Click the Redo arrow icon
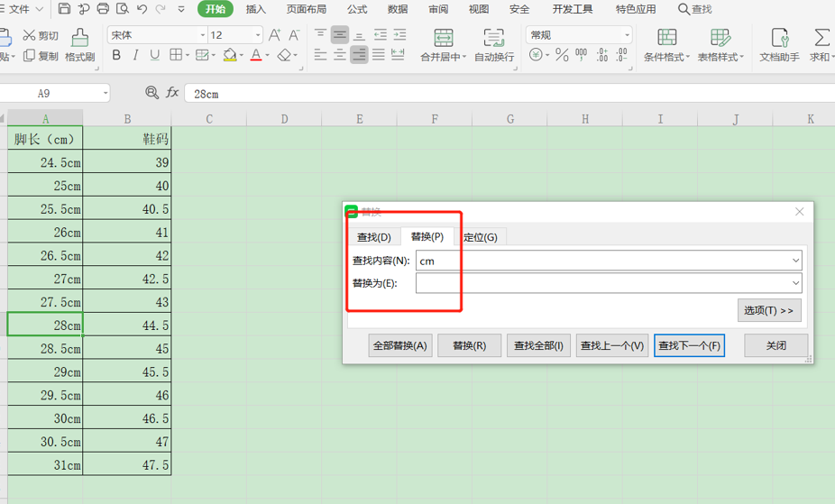Viewport: 835px width, 504px height. pos(161,9)
